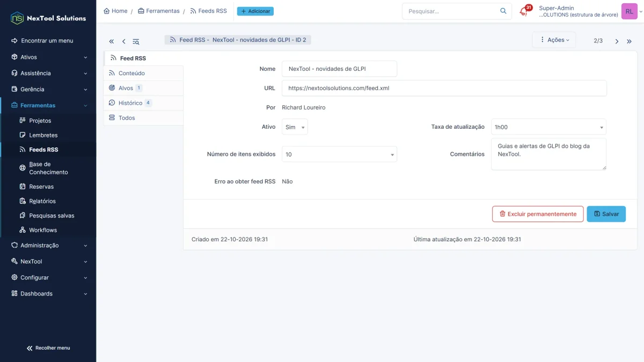644x362 pixels.
Task: Open the notifications bell icon
Action: tap(524, 11)
